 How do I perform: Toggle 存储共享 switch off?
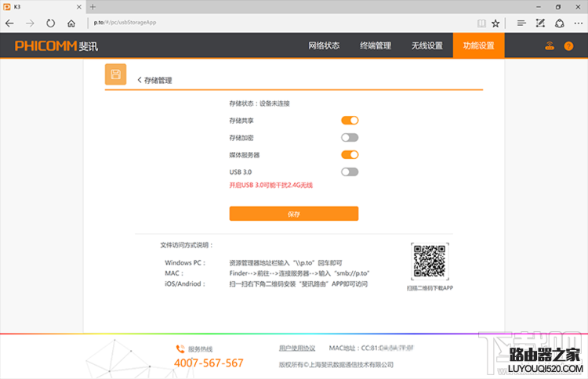[x=350, y=121]
